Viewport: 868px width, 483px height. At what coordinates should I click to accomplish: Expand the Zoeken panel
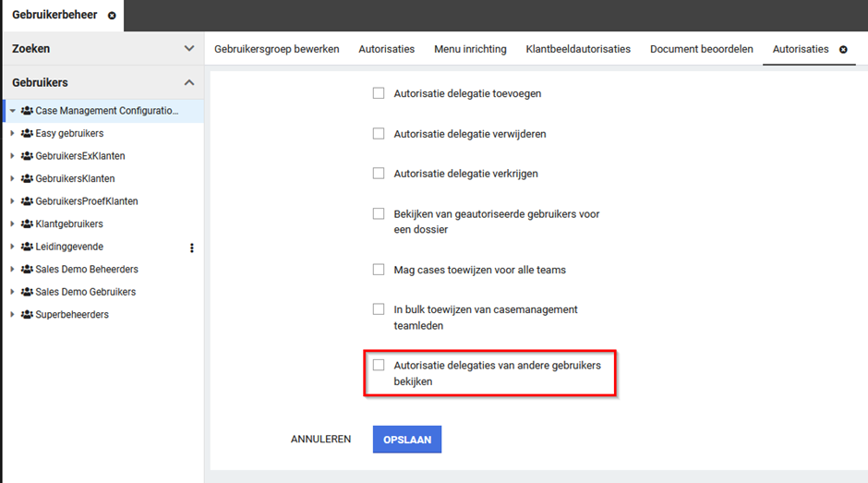(189, 48)
